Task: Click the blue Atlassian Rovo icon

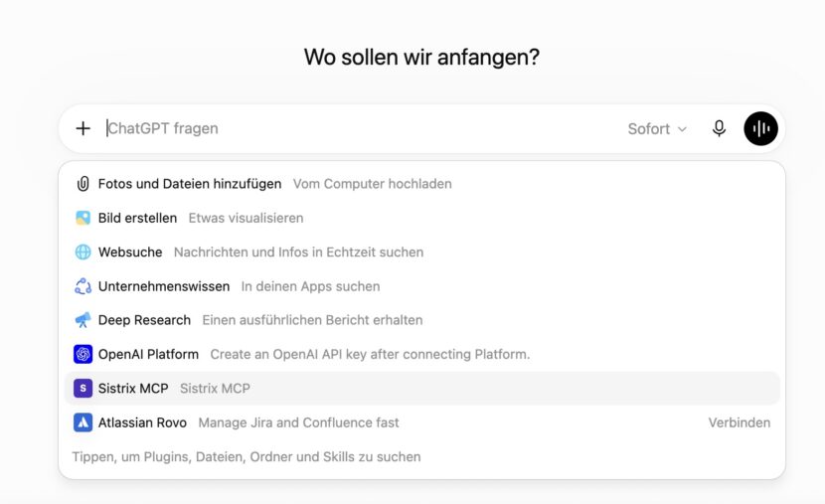Action: tap(82, 422)
